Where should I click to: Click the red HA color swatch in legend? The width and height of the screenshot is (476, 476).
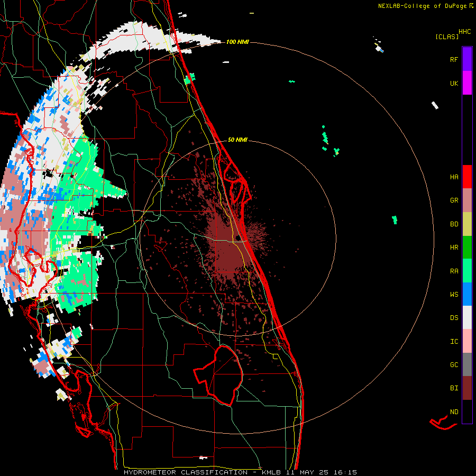[x=467, y=177]
